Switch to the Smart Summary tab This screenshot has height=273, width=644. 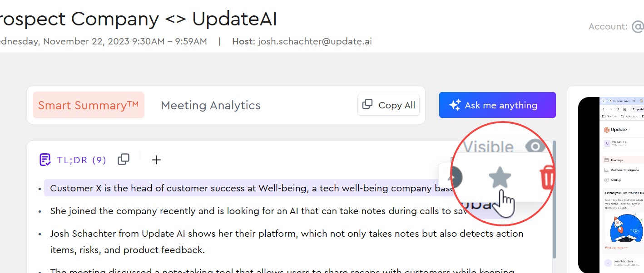click(89, 105)
